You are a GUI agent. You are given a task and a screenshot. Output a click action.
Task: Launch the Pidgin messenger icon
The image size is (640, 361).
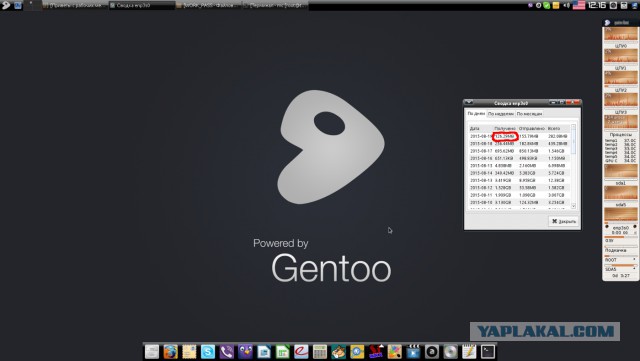(245, 352)
